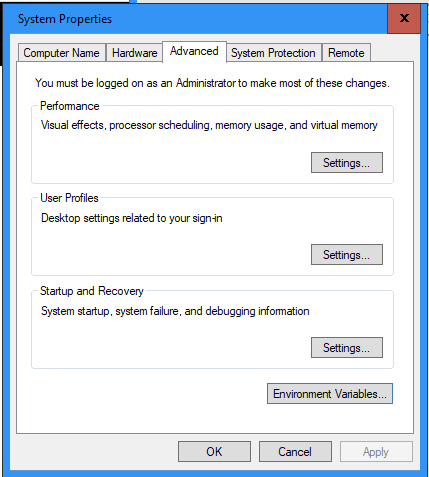Click the grayed-out Apply button
The width and height of the screenshot is (429, 477).
click(376, 452)
